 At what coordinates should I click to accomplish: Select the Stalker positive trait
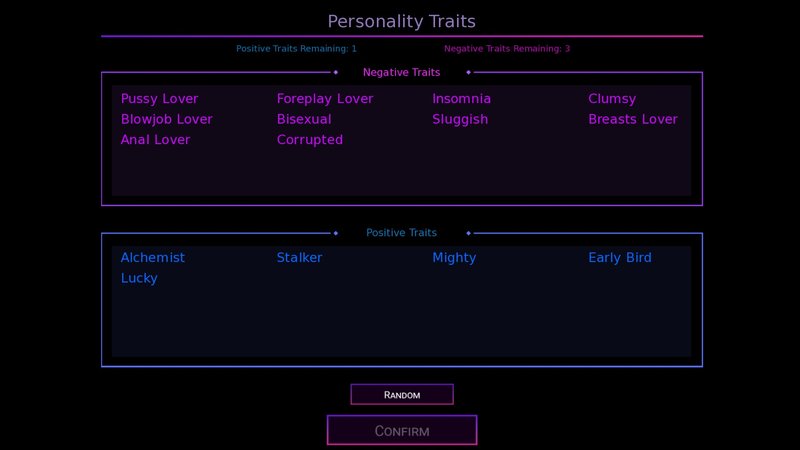pos(299,258)
